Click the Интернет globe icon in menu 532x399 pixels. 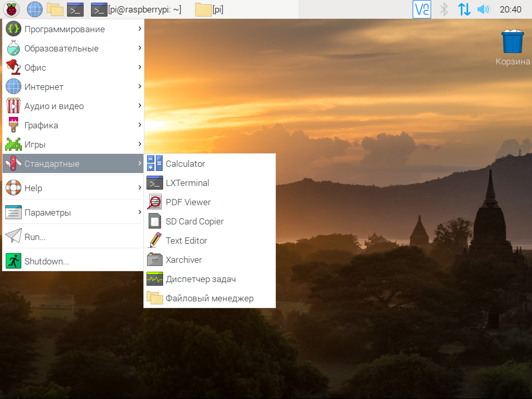(x=14, y=87)
